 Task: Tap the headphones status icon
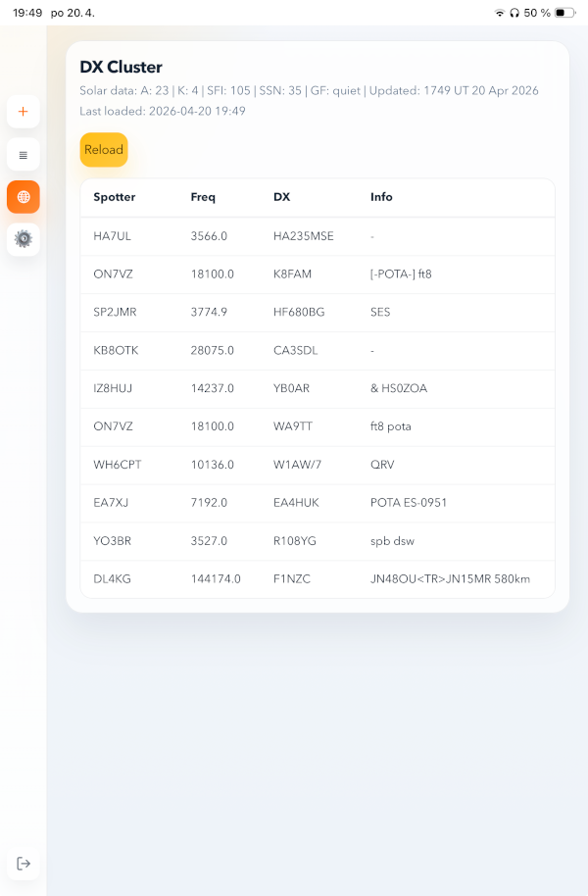click(514, 13)
